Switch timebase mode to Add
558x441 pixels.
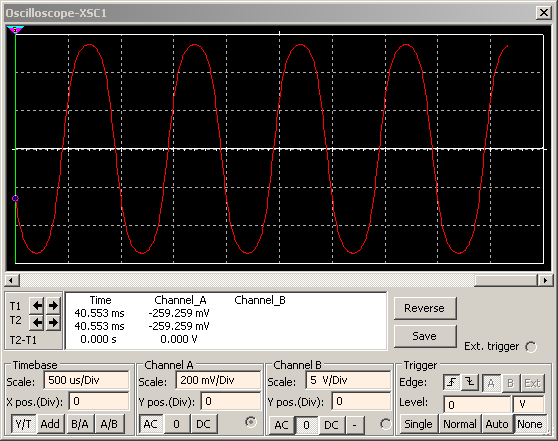coord(50,424)
